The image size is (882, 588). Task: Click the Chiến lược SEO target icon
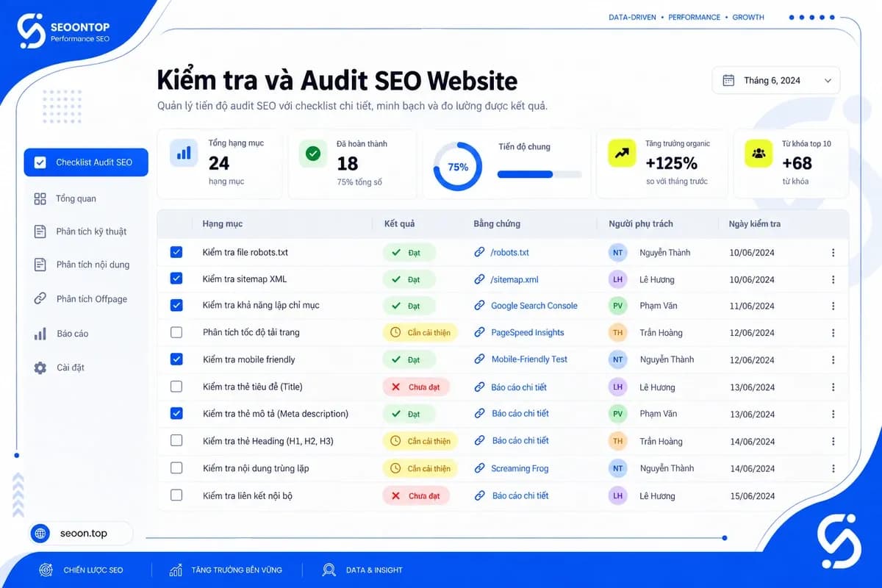pyautogui.click(x=46, y=570)
